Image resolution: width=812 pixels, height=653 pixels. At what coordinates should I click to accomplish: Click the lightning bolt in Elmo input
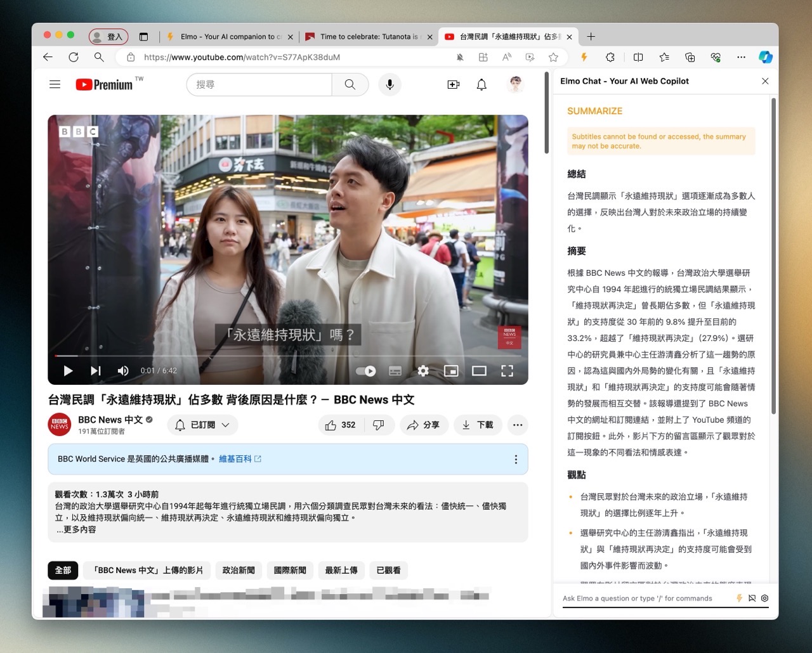click(739, 598)
